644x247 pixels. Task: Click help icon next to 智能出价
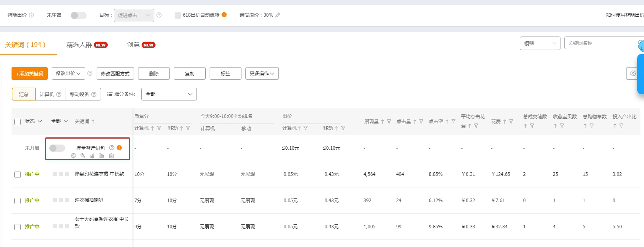point(31,15)
